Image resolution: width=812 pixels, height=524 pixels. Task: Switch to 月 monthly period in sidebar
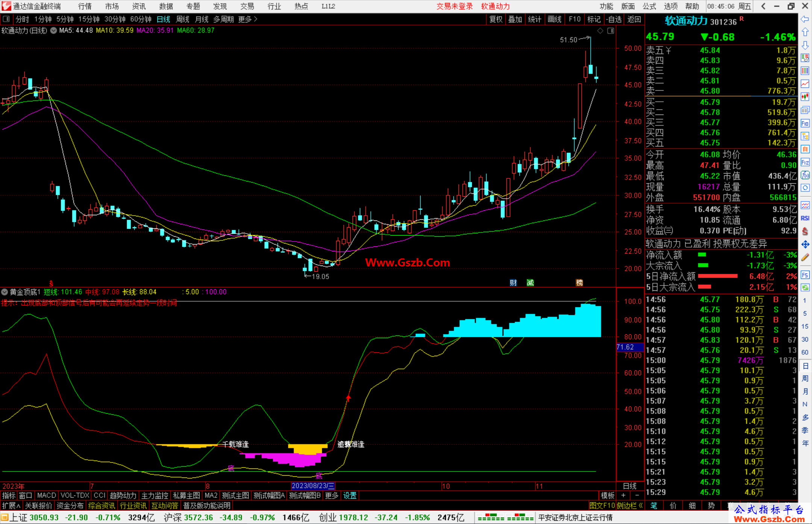tap(805, 391)
